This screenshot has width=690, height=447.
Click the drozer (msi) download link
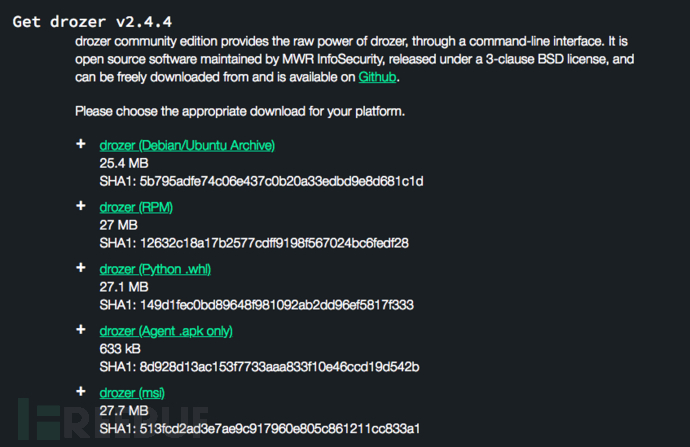pos(132,393)
